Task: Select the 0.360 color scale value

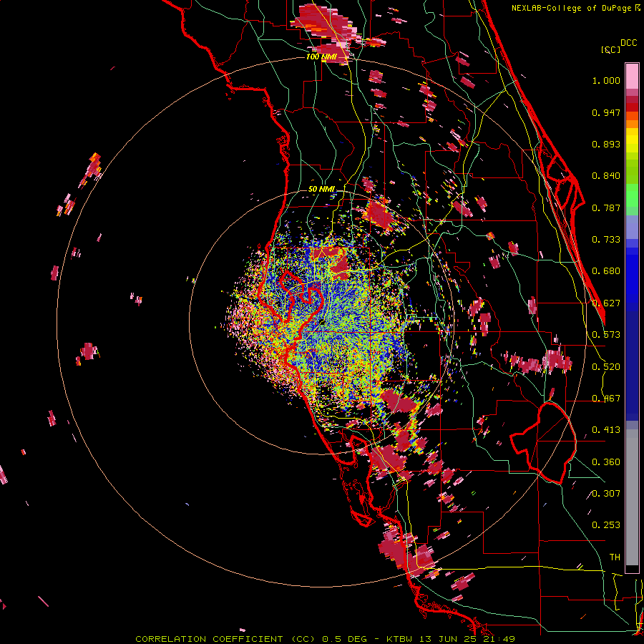Action: click(x=606, y=462)
